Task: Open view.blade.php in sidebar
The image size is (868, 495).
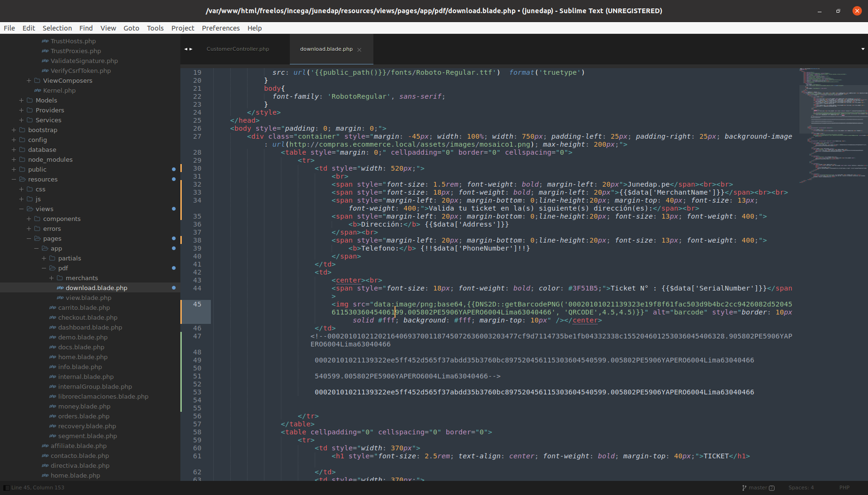Action: coord(88,298)
